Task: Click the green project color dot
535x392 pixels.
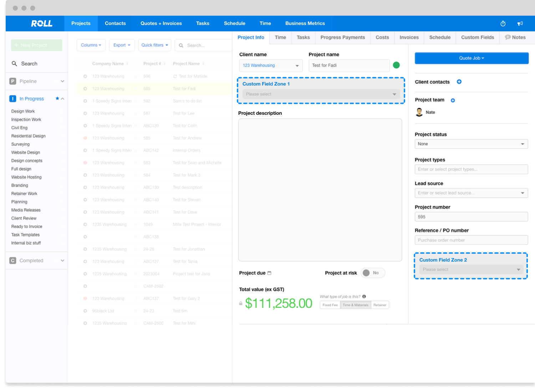Action: click(396, 65)
